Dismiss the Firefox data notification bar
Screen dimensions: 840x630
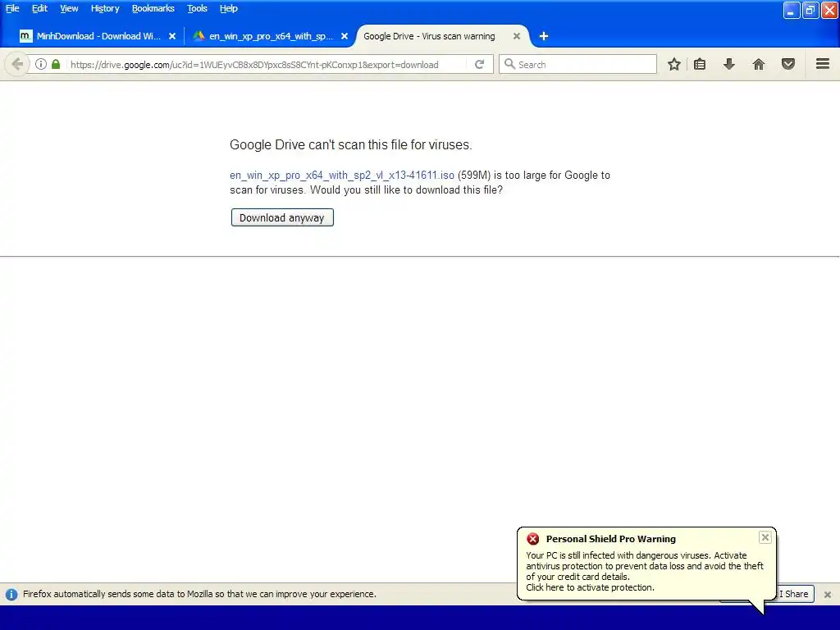pyautogui.click(x=828, y=595)
